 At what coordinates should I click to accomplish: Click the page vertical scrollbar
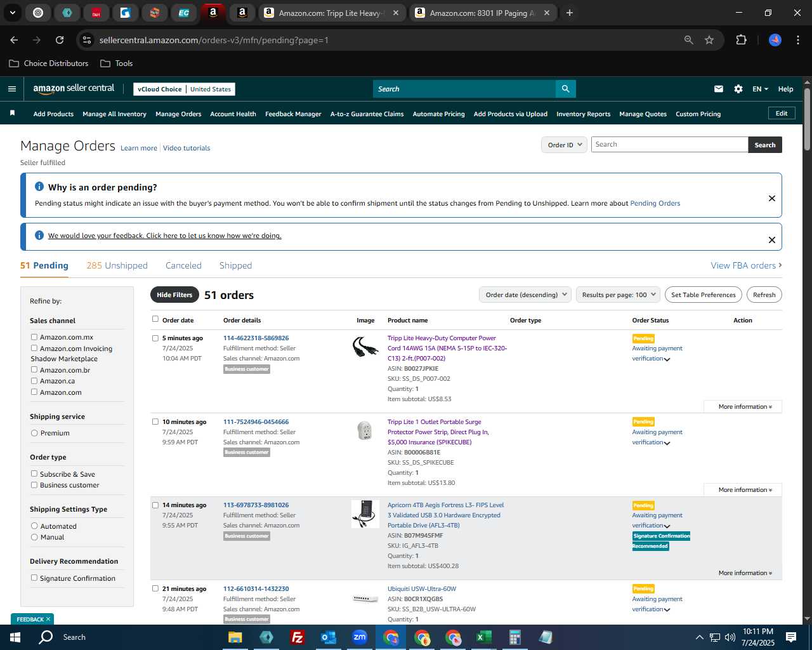(807, 121)
